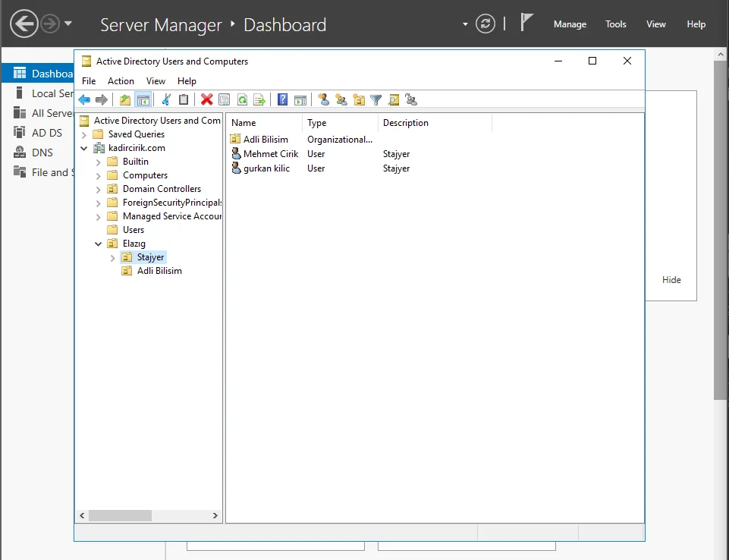Click Server Manager vertical scrollbar thumb

click(x=721, y=229)
